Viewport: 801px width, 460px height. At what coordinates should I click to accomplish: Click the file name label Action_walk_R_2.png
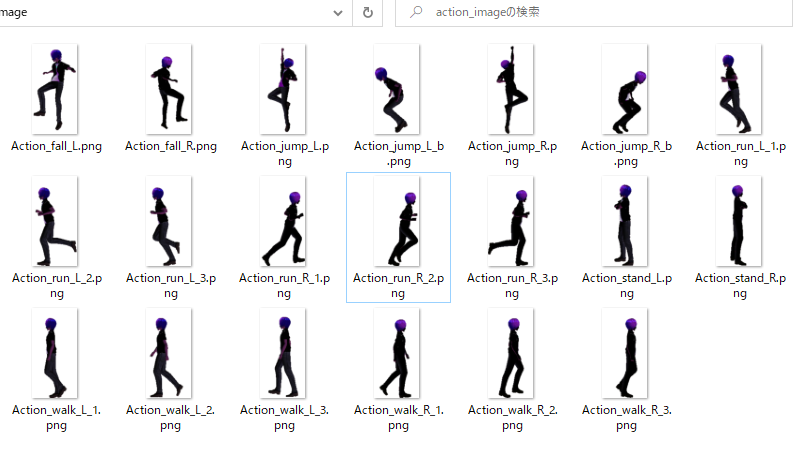512,418
